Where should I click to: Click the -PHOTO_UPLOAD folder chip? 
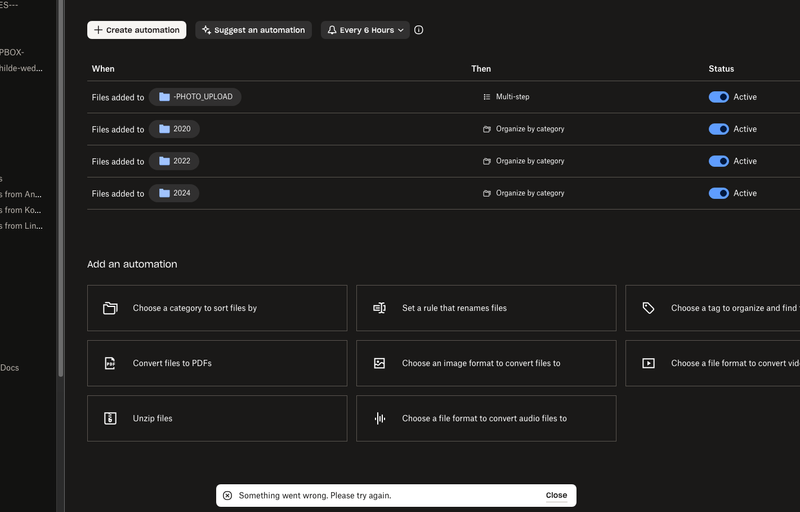[195, 97]
